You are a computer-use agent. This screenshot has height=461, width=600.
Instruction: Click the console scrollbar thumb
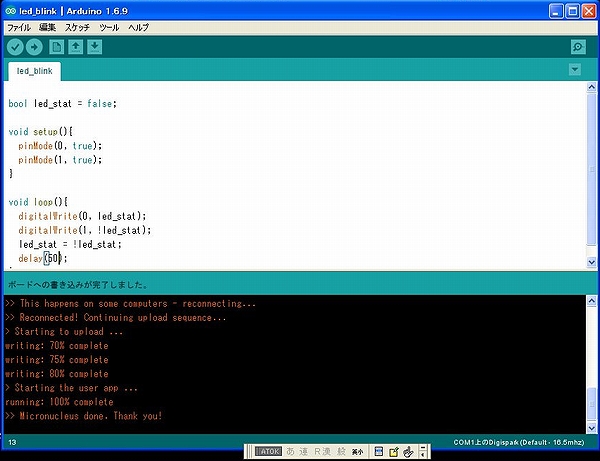click(592, 404)
